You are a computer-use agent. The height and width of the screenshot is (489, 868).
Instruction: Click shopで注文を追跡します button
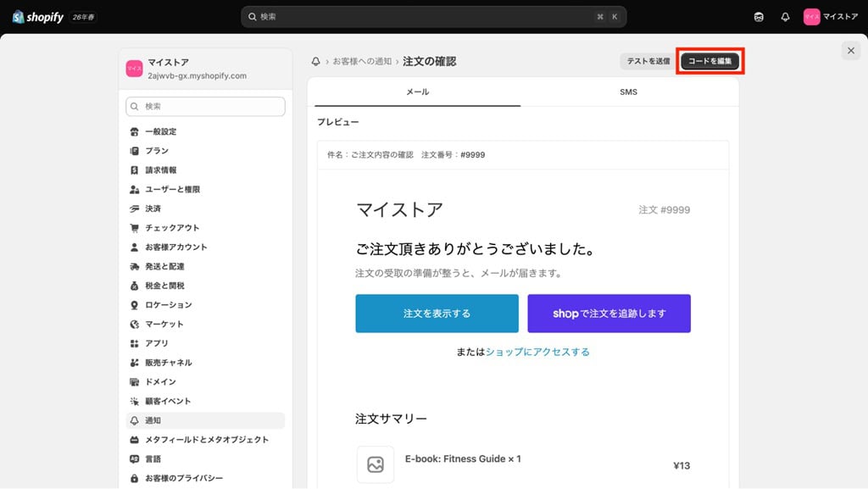tap(609, 313)
